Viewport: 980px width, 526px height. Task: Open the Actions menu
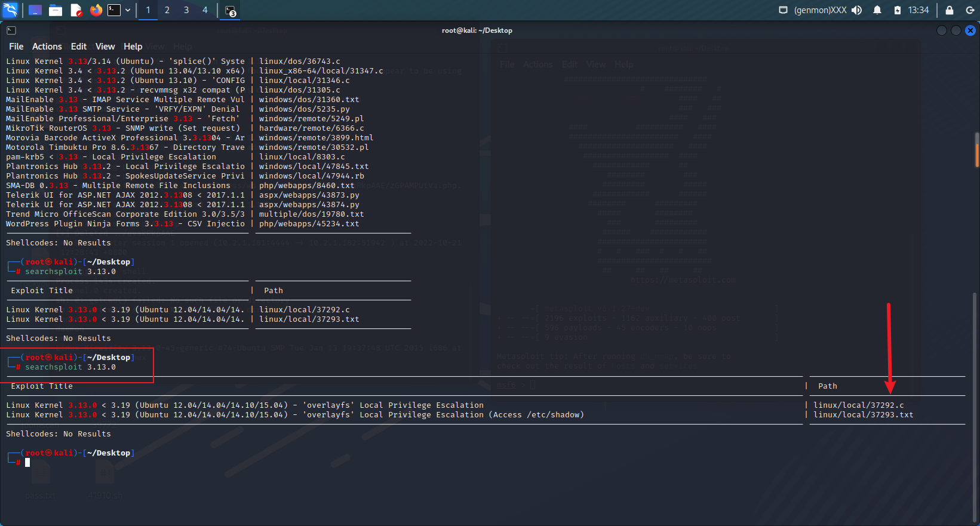(x=47, y=47)
